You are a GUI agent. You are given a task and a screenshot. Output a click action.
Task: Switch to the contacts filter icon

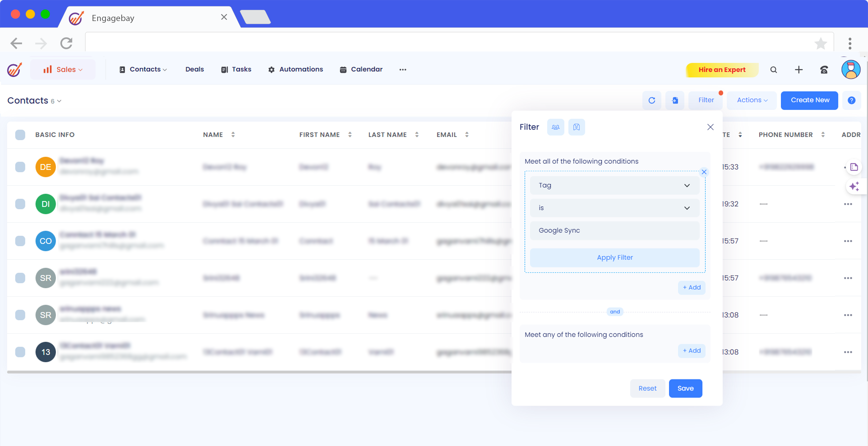(x=555, y=127)
